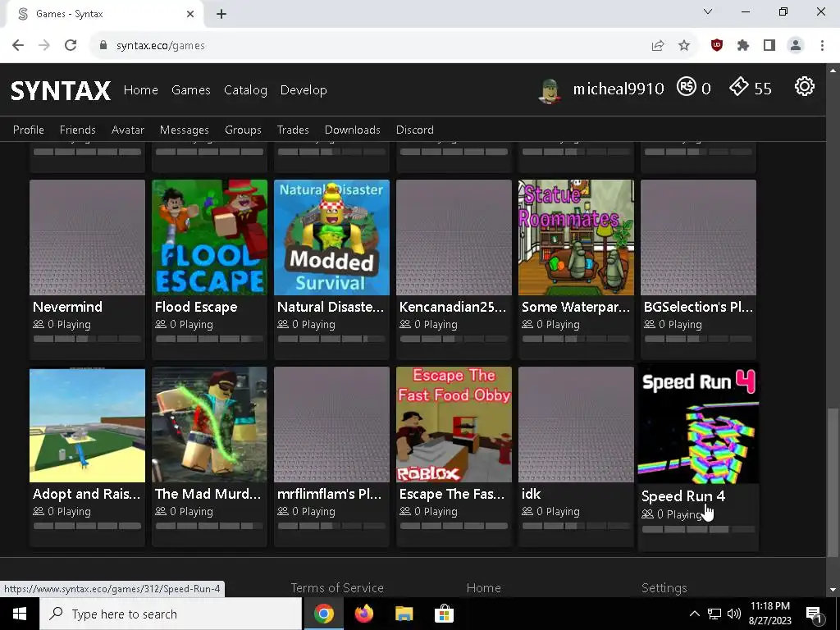Image resolution: width=840 pixels, height=630 pixels.
Task: Click the Nevermind game title
Action: [x=67, y=307]
